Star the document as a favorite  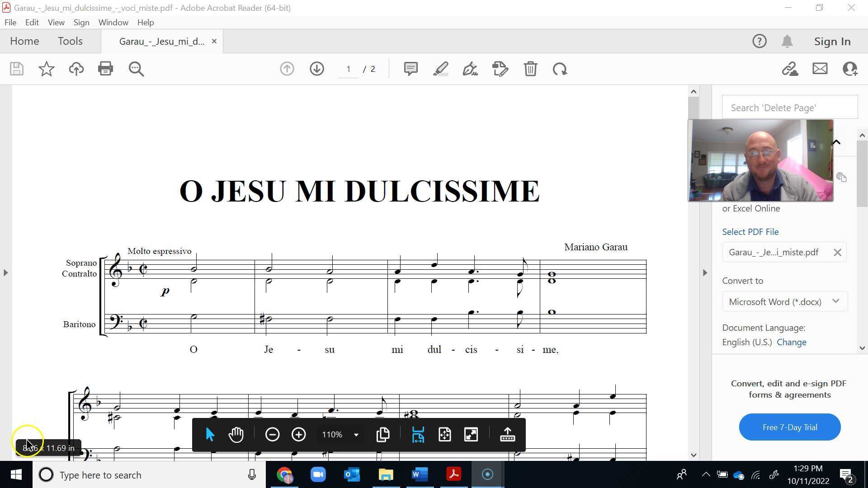tap(46, 69)
